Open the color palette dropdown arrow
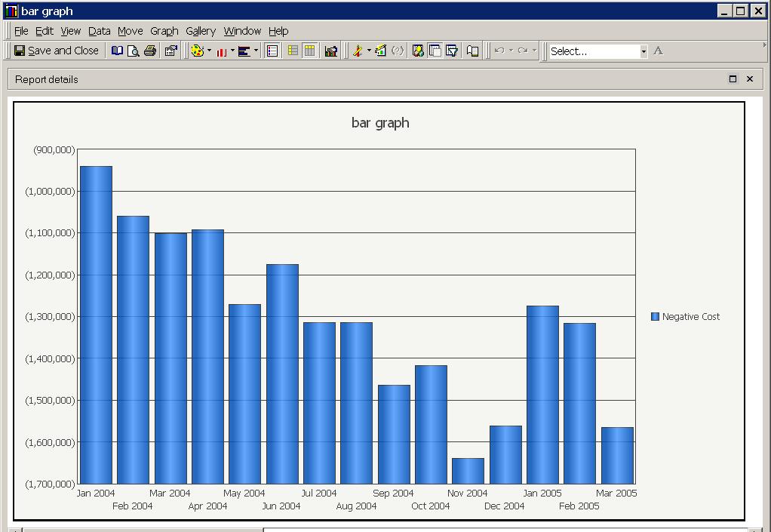This screenshot has width=771, height=532. click(x=207, y=51)
